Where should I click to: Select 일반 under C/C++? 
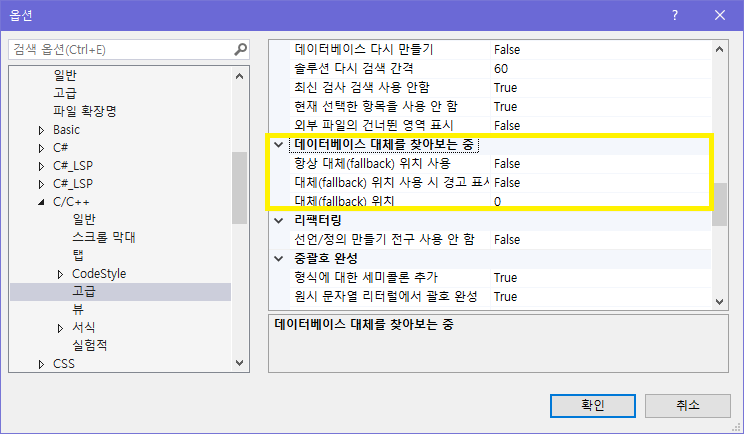point(84,220)
